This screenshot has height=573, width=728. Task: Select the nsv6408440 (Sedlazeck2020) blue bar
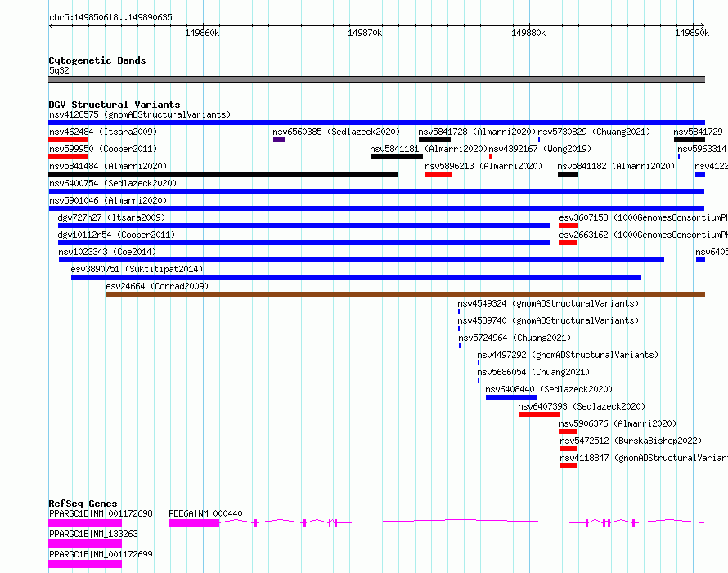tap(511, 397)
